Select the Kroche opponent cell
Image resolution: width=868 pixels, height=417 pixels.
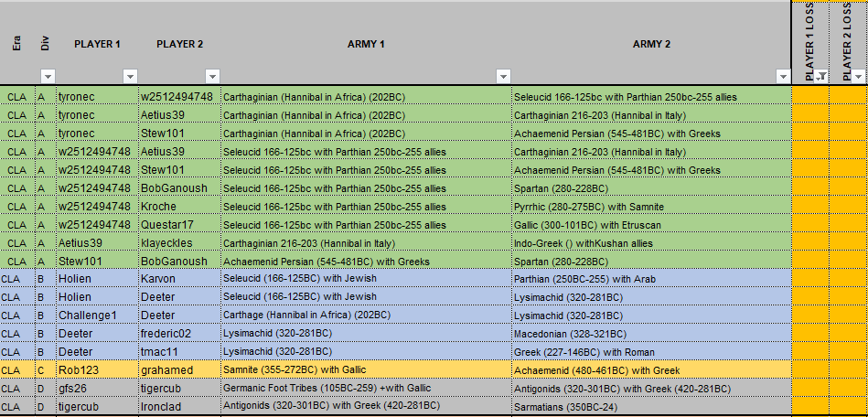click(x=178, y=207)
